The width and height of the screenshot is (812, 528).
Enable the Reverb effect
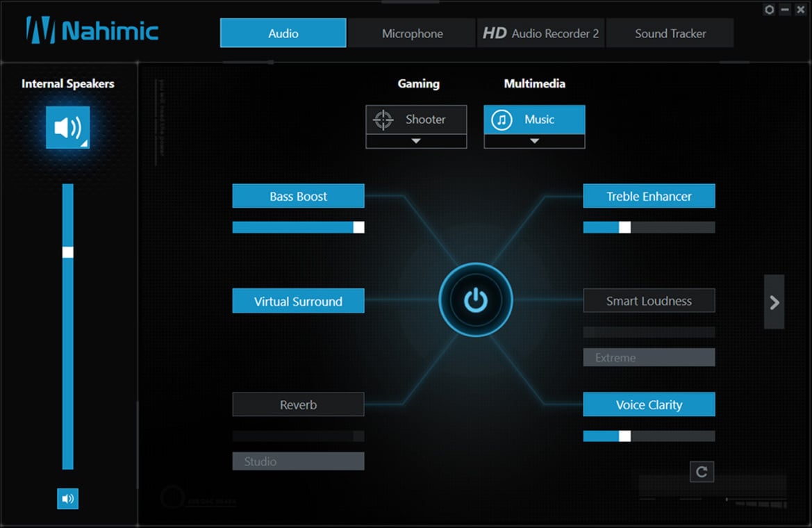pyautogui.click(x=298, y=404)
